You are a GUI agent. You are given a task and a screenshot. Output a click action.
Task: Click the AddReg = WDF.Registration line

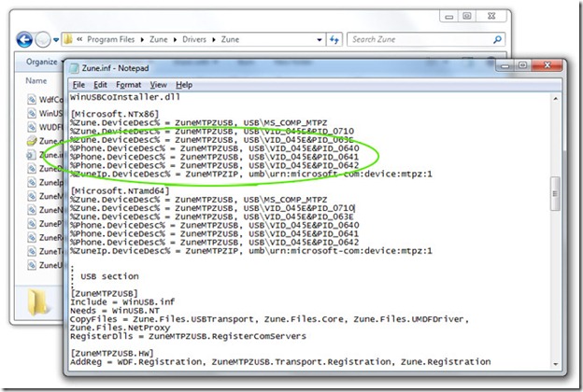tap(280, 362)
